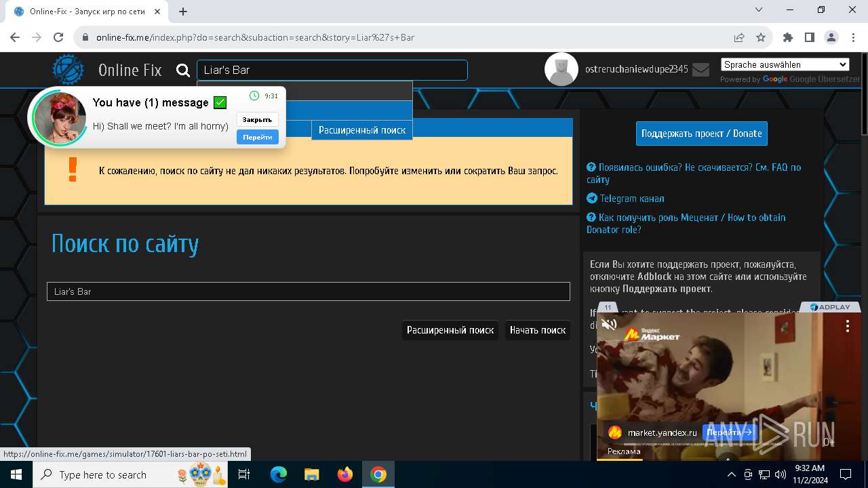
Task: Open the messages envelope icon
Action: (701, 69)
